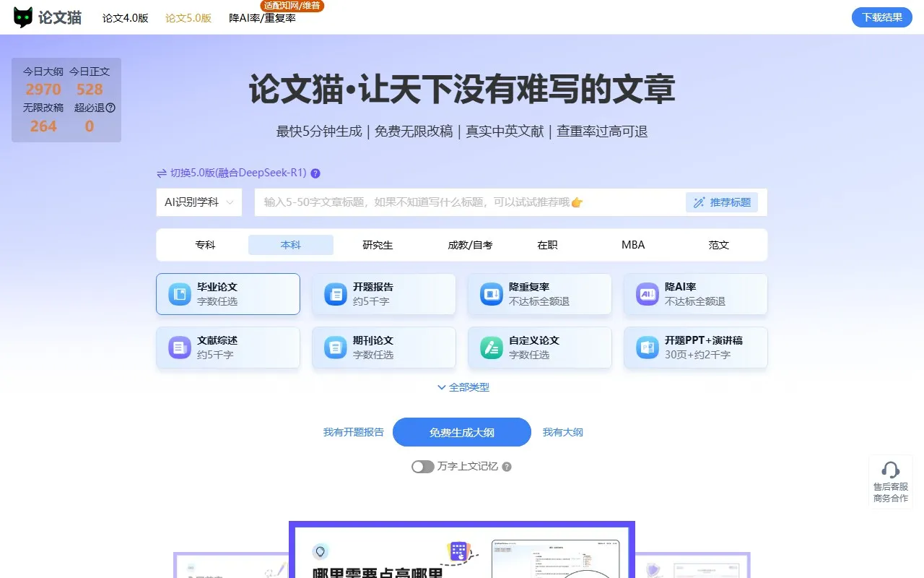Select the MBA tab

coord(632,245)
